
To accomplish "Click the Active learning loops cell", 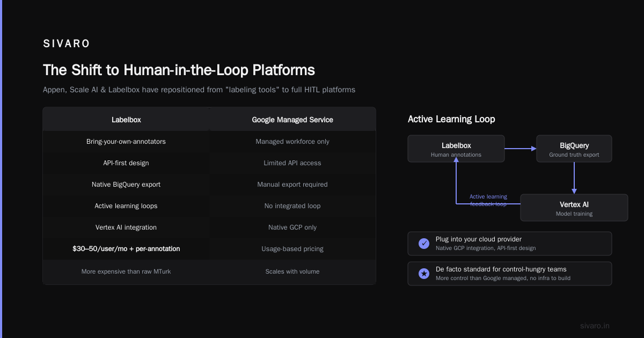I will [126, 206].
